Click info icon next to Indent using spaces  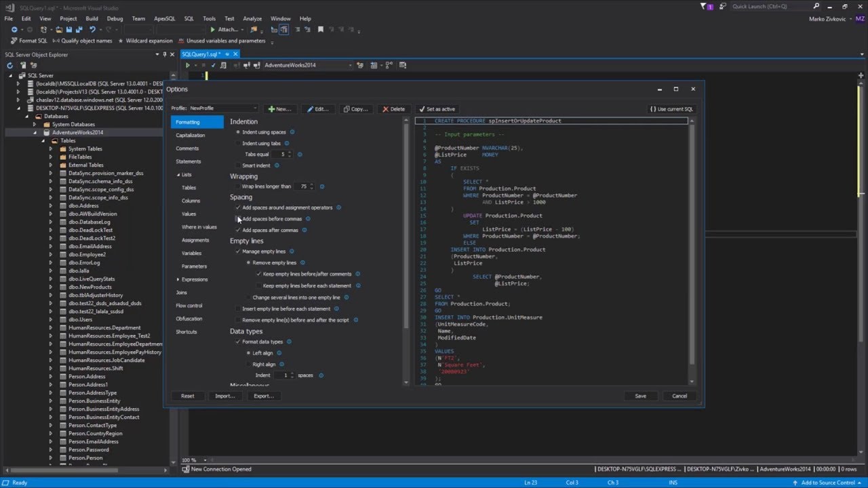tap(292, 132)
